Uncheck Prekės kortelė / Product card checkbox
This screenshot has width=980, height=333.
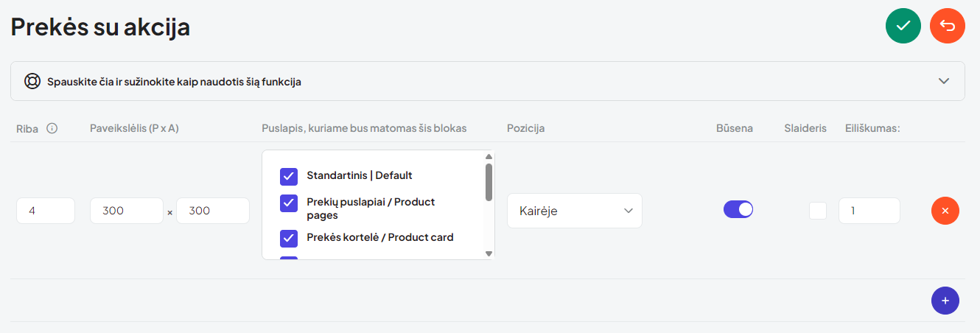[x=289, y=238]
